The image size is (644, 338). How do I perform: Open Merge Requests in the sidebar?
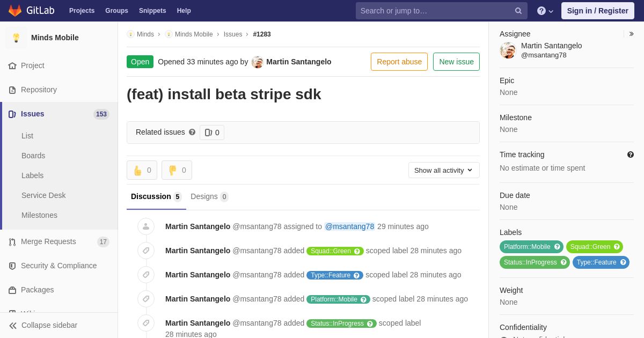(48, 241)
